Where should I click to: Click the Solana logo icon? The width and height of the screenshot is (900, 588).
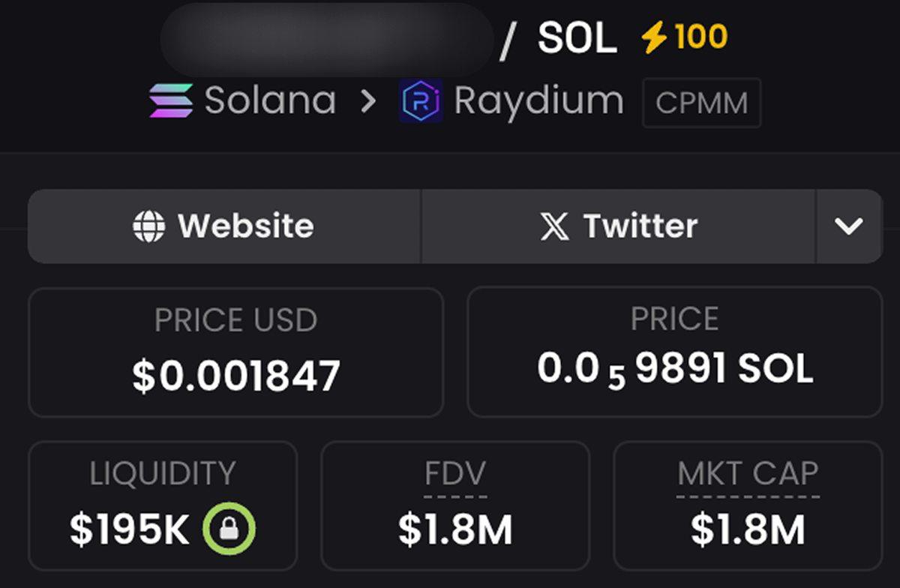click(x=171, y=100)
